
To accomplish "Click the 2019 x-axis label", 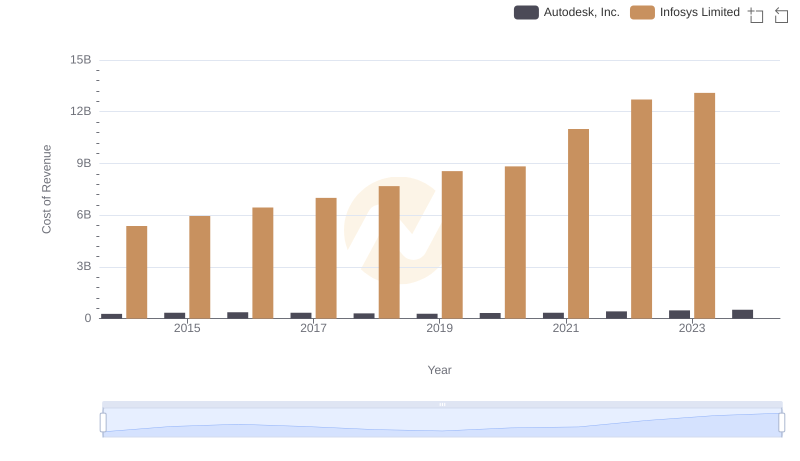I will 439,328.
